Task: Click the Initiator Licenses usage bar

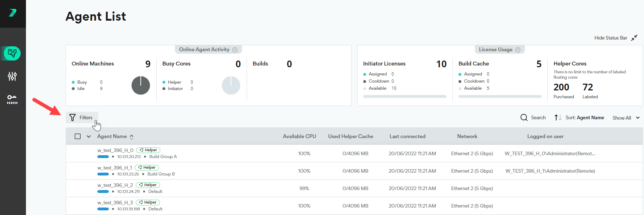Action: [x=404, y=96]
